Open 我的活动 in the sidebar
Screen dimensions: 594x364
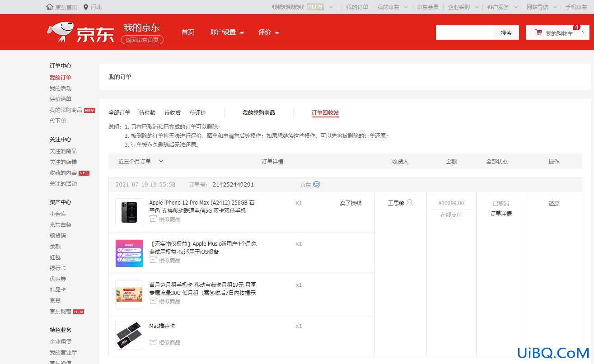(61, 89)
